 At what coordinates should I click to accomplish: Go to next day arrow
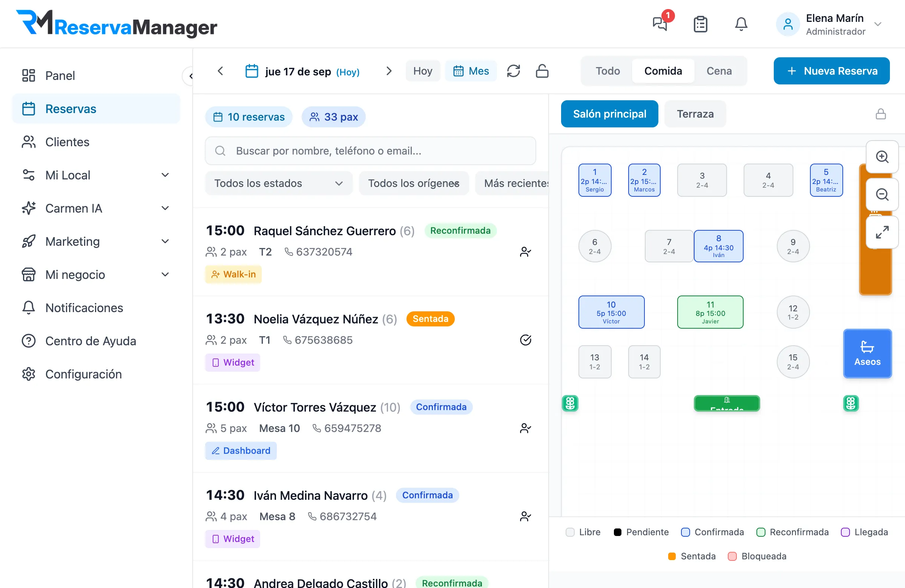coord(389,71)
